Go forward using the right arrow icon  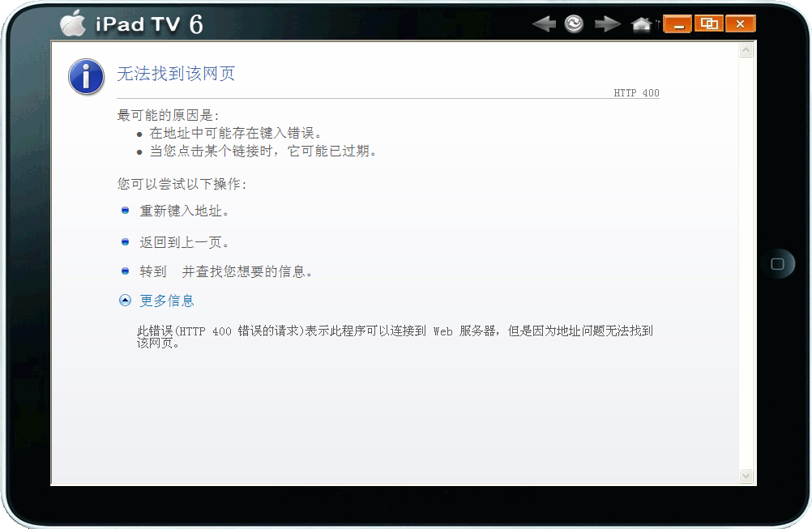608,23
